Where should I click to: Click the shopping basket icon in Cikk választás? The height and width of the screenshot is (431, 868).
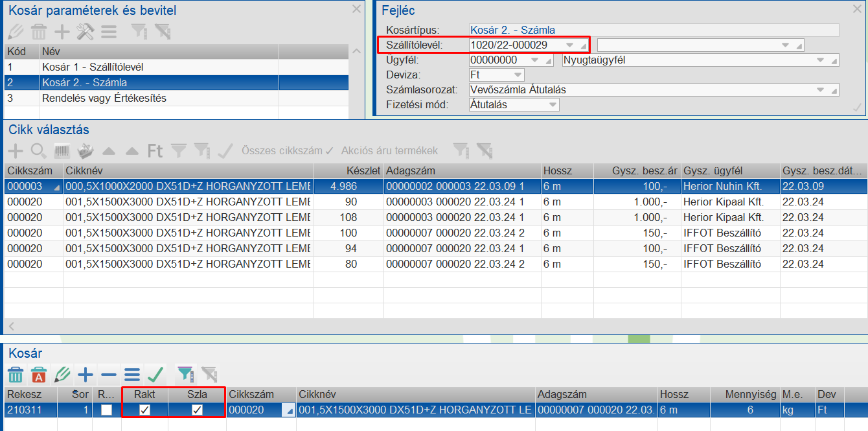(85, 151)
